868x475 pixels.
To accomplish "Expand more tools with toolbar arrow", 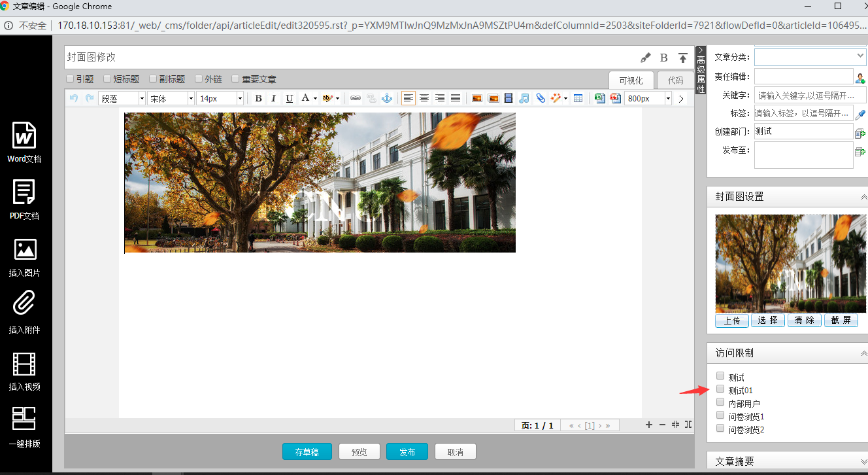I will click(681, 98).
